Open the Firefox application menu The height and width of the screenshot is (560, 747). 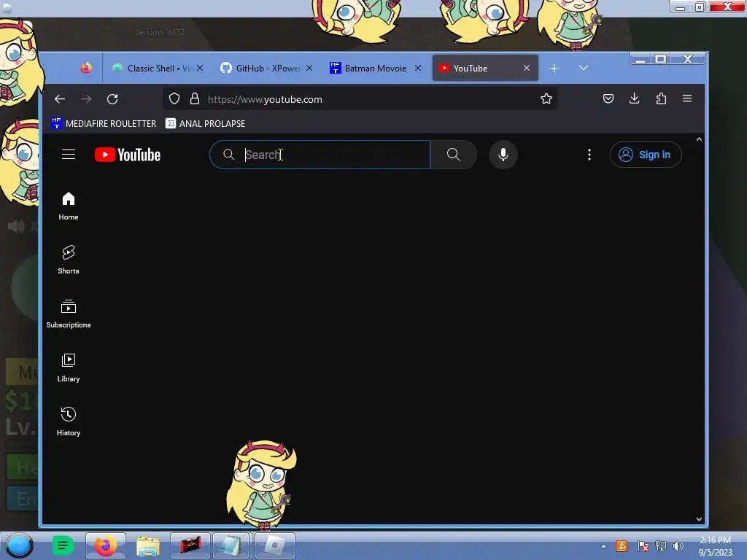pyautogui.click(x=687, y=98)
